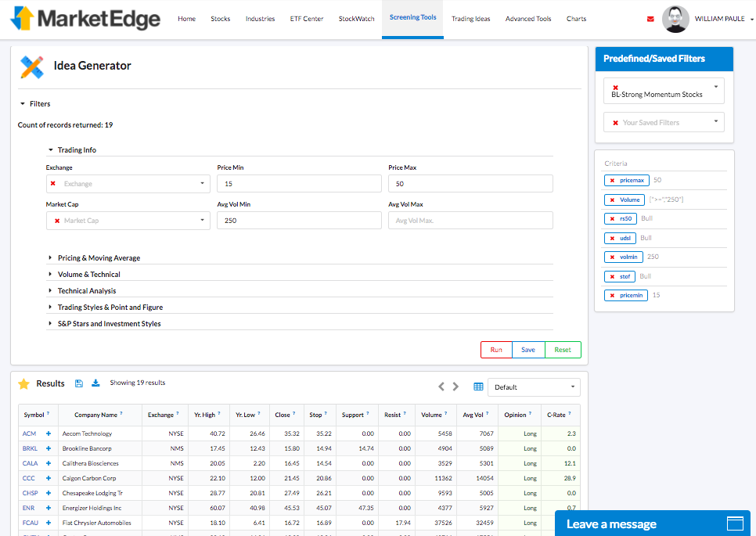The image size is (756, 536).
Task: Add ACM with the plus icon
Action: click(49, 433)
